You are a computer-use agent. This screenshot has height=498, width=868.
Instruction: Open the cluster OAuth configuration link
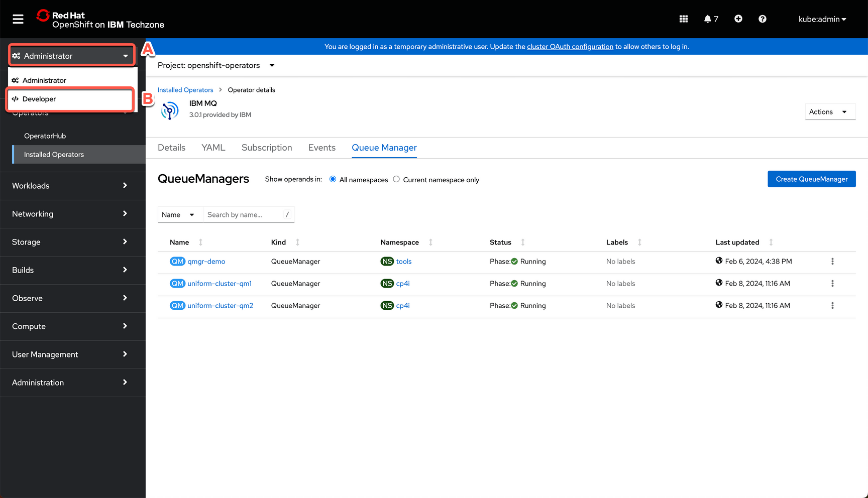(x=570, y=46)
